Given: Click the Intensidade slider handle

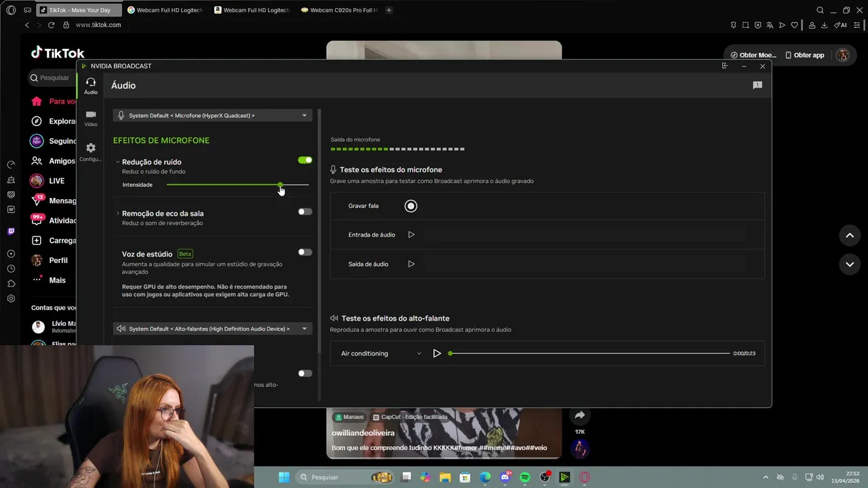Looking at the screenshot, I should point(280,184).
